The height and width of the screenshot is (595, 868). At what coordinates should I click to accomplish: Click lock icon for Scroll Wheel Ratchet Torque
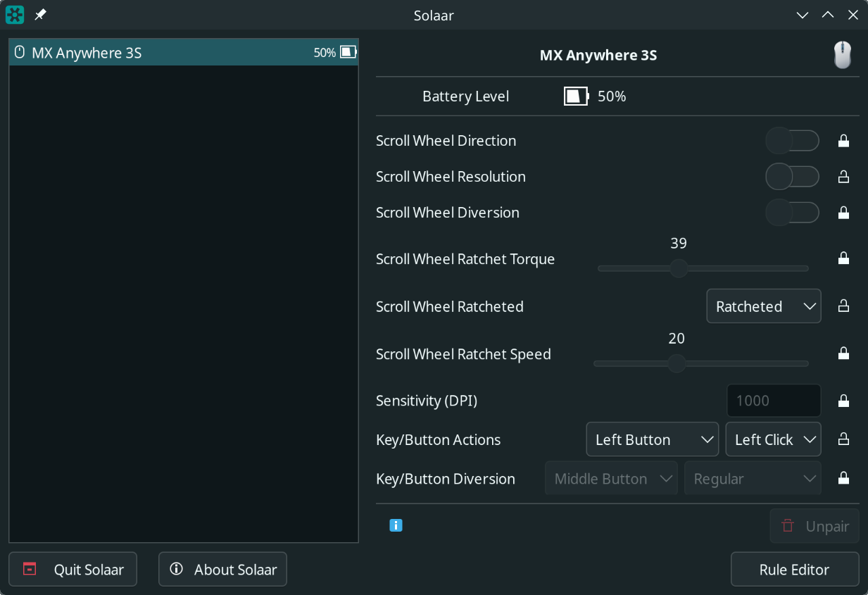843,258
